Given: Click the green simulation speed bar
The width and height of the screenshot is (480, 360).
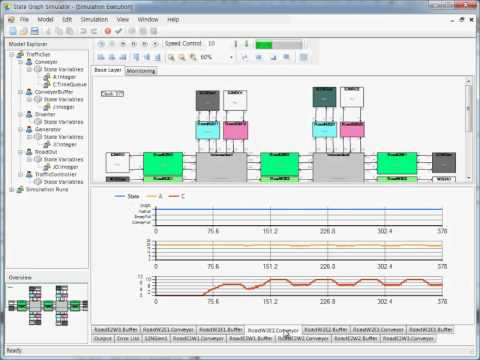Looking at the screenshot, I should (279, 44).
